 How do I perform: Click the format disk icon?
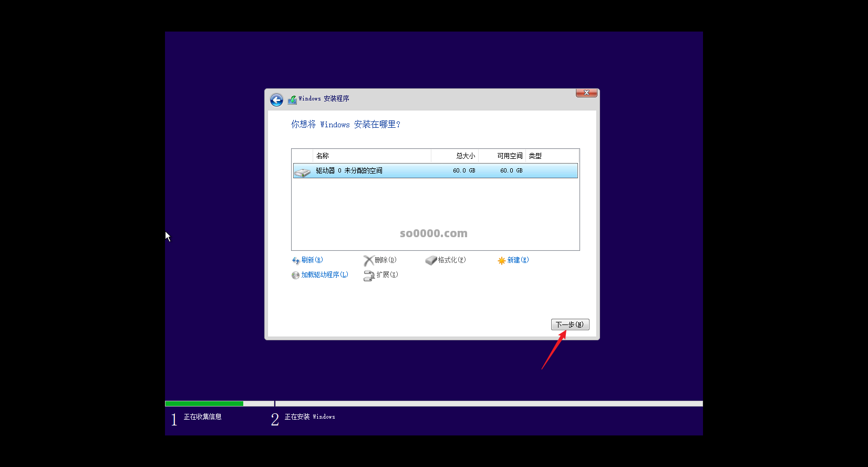click(x=431, y=261)
